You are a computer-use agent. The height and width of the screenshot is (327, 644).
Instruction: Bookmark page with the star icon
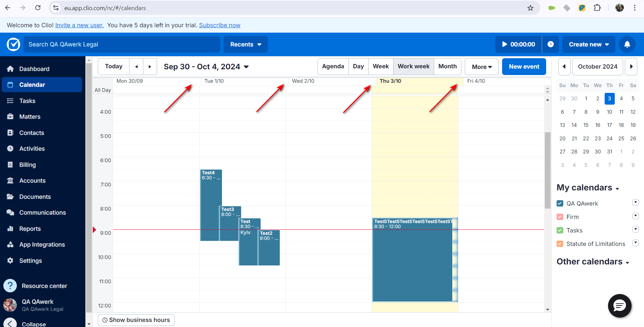click(x=530, y=8)
